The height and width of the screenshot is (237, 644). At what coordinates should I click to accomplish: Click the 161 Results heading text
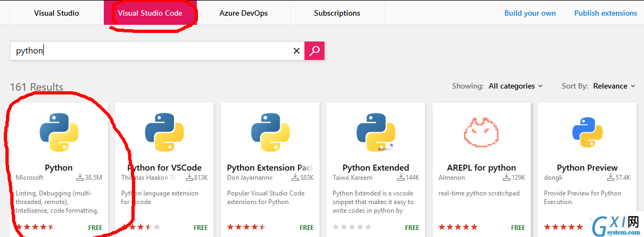coord(37,87)
